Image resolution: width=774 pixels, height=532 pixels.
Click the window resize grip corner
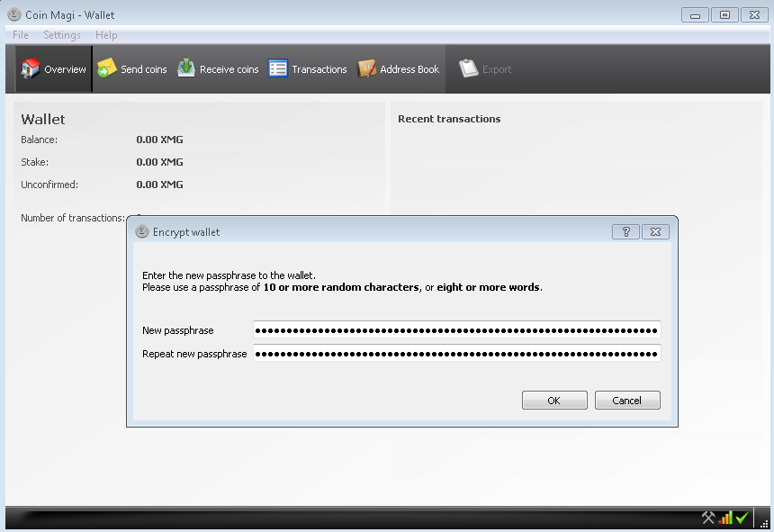tap(764, 524)
